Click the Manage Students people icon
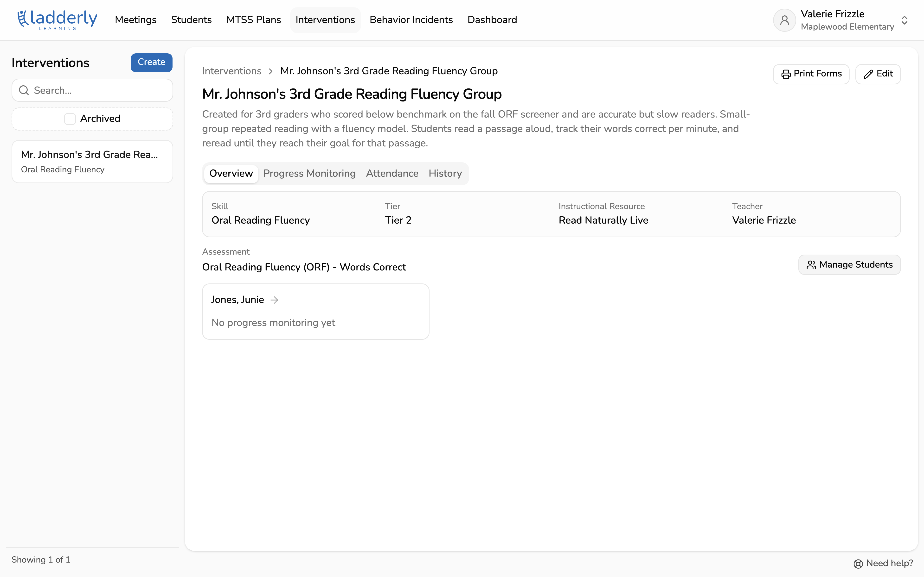 811,264
